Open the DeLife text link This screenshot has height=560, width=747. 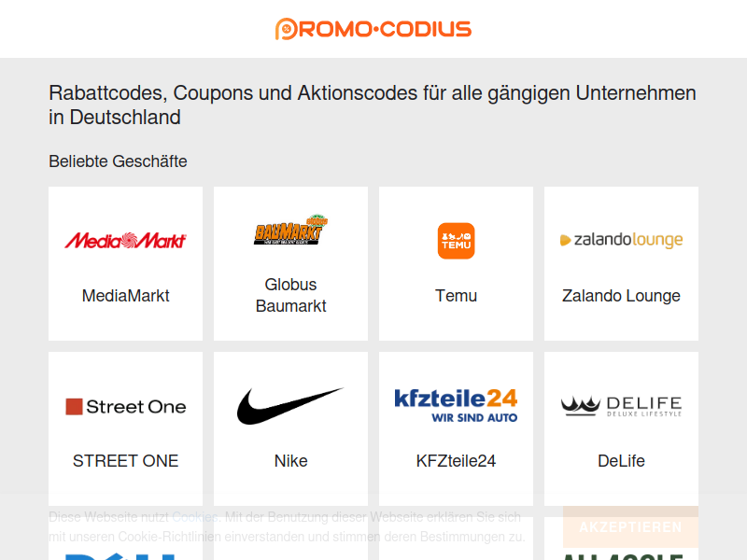[621, 461]
